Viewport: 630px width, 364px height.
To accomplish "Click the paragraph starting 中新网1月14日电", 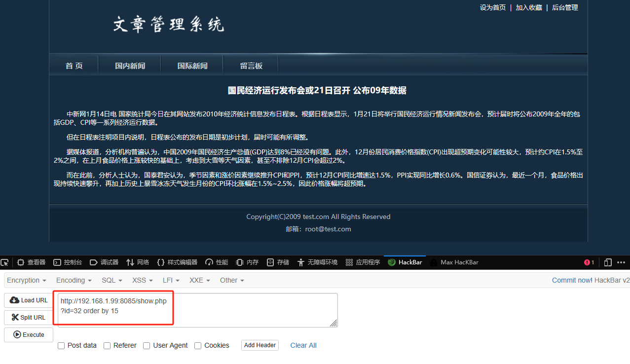I will tap(317, 118).
